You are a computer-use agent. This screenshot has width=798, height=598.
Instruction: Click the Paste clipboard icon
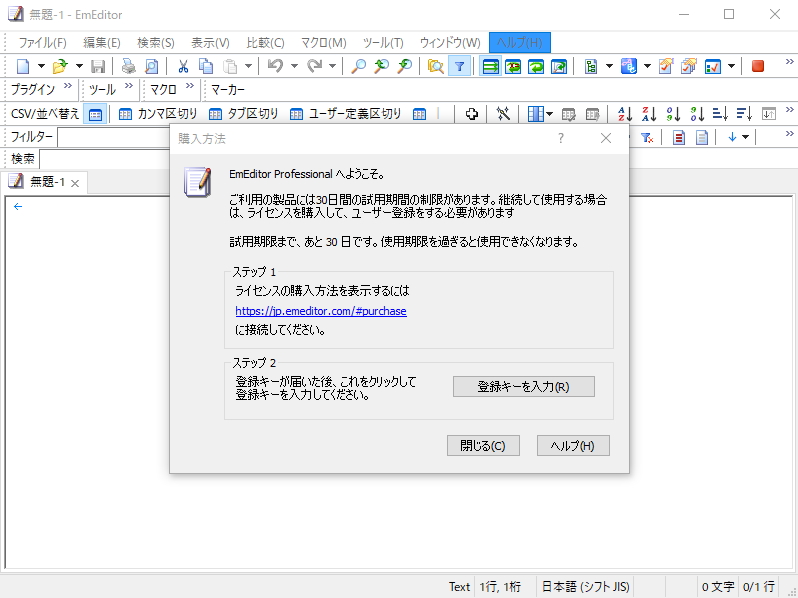[230, 66]
